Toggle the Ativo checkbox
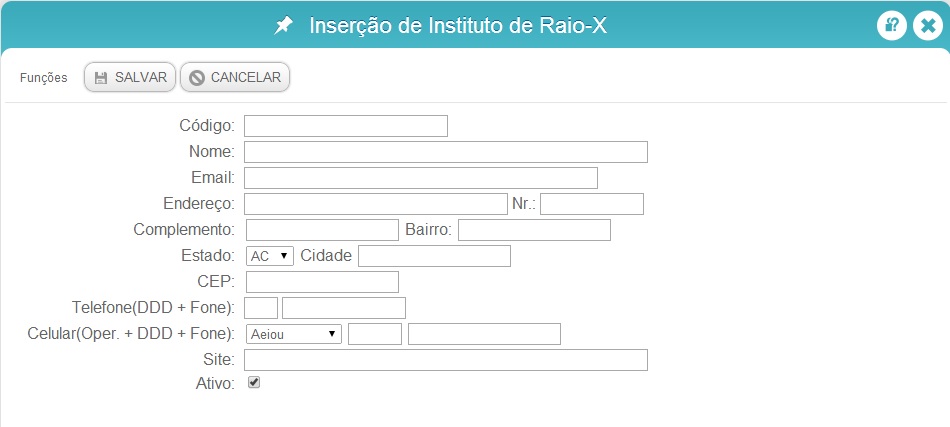The width and height of the screenshot is (950, 427). click(254, 383)
